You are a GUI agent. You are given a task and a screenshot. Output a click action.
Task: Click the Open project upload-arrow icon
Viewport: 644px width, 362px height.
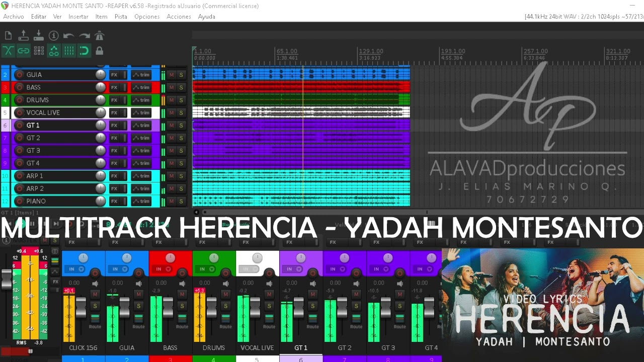23,36
